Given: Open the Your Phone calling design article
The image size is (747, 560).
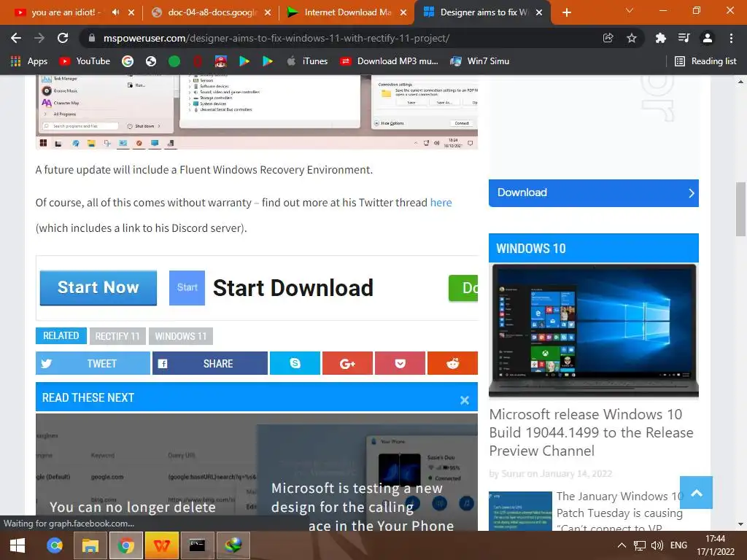Looking at the screenshot, I should point(363,507).
